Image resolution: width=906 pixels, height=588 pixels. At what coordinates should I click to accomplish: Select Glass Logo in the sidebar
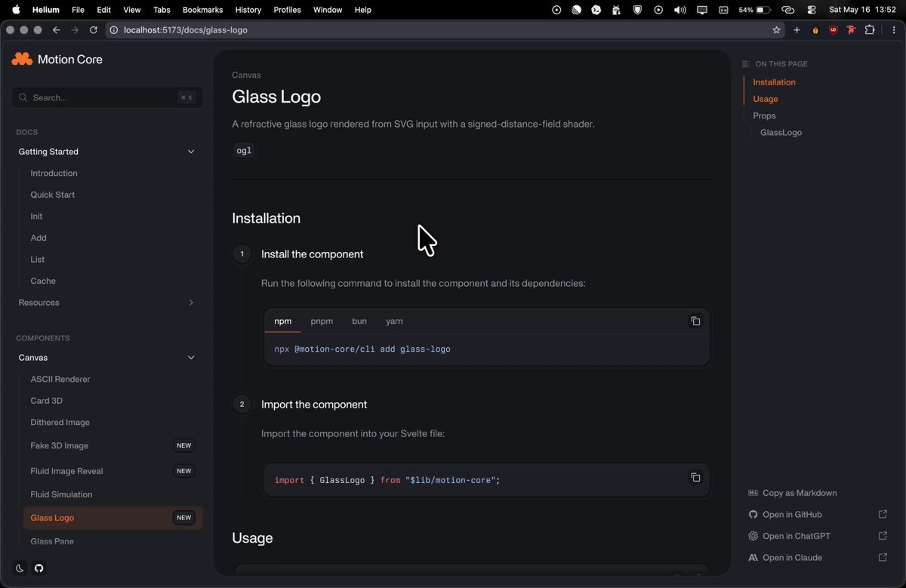[113, 518]
